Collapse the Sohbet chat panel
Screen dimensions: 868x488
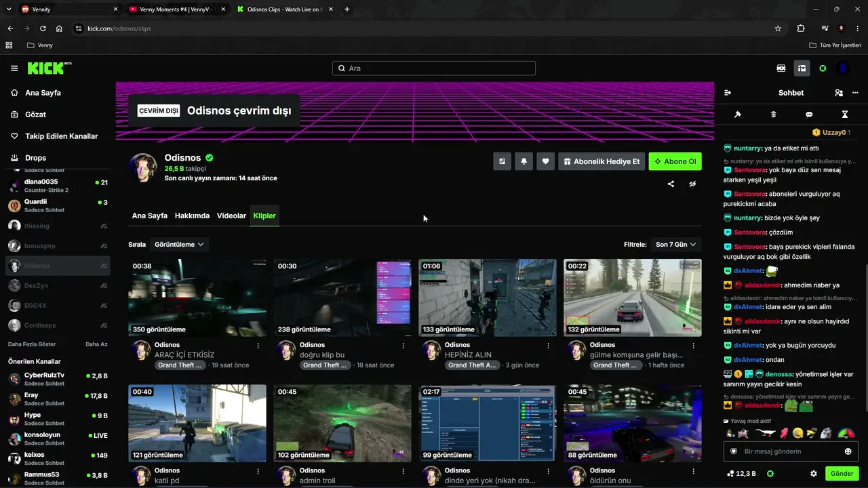click(728, 93)
